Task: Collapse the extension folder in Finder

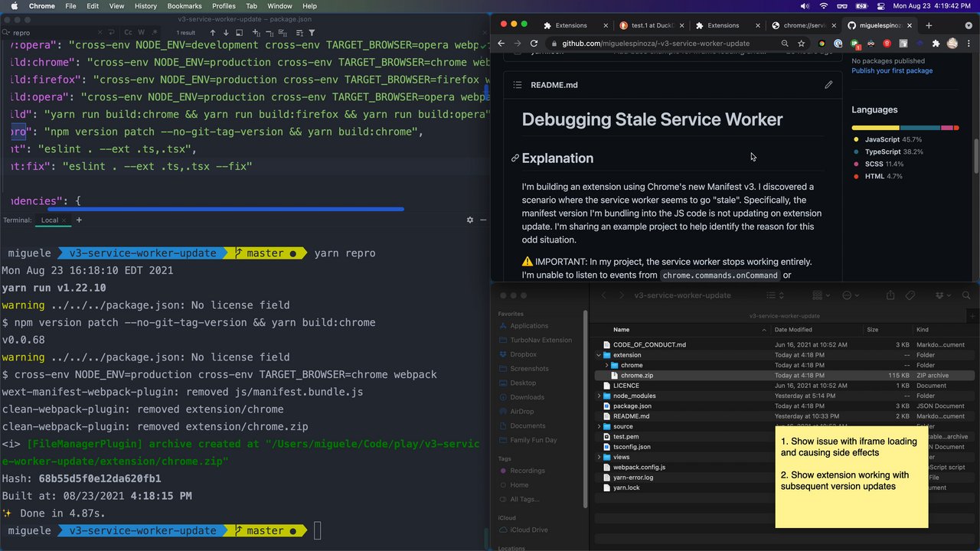Action: point(599,355)
